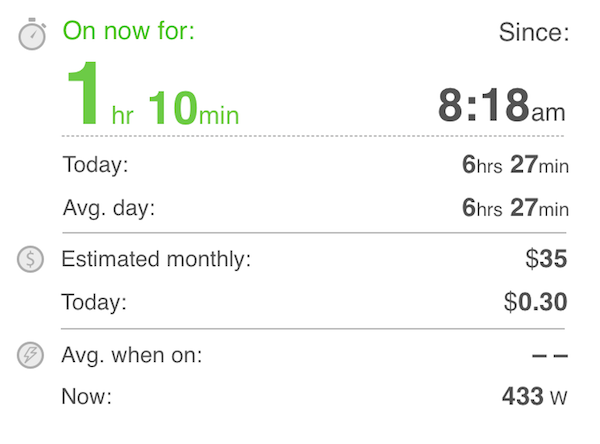Viewport: 600px width, 444px height.
Task: Select the "Avg. day:" label
Action: pyautogui.click(x=109, y=209)
